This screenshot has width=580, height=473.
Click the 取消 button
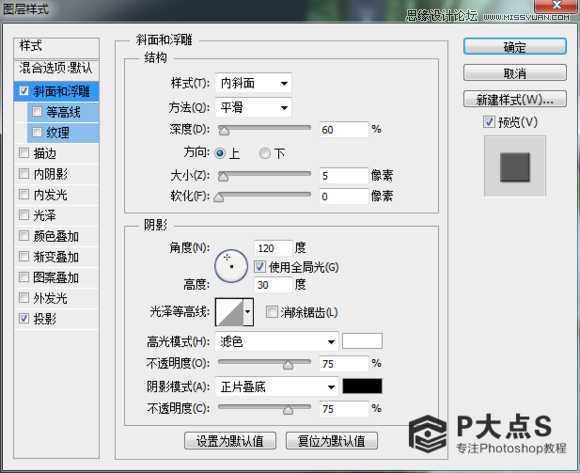tap(515, 73)
